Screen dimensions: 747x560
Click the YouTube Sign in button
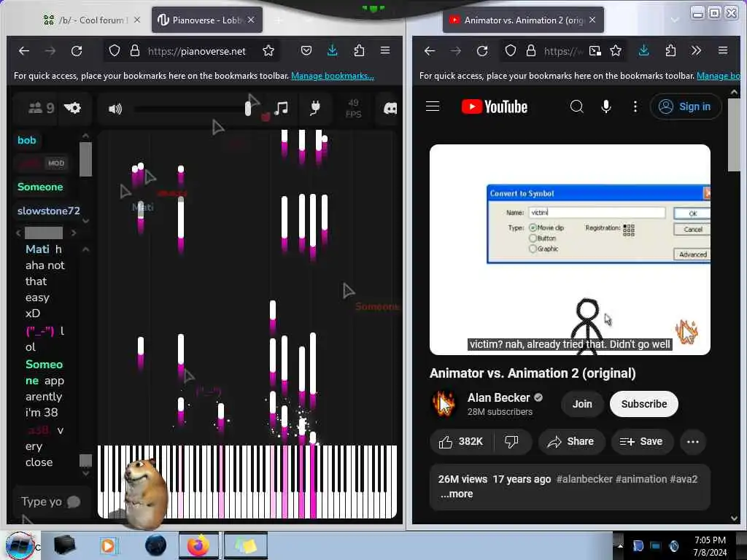click(685, 106)
